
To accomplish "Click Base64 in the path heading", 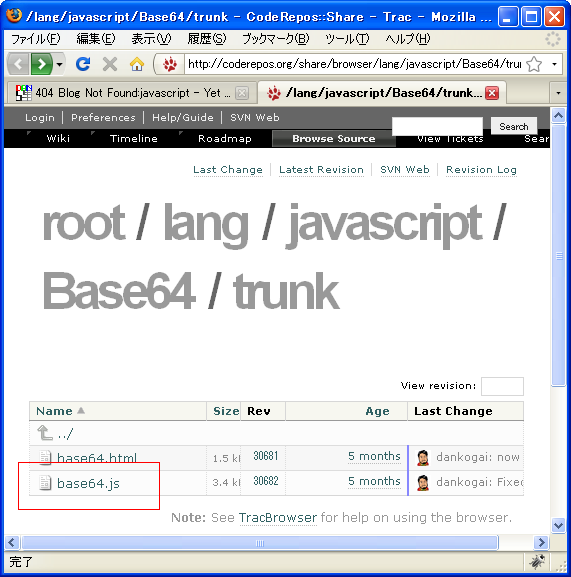I will click(x=119, y=291).
